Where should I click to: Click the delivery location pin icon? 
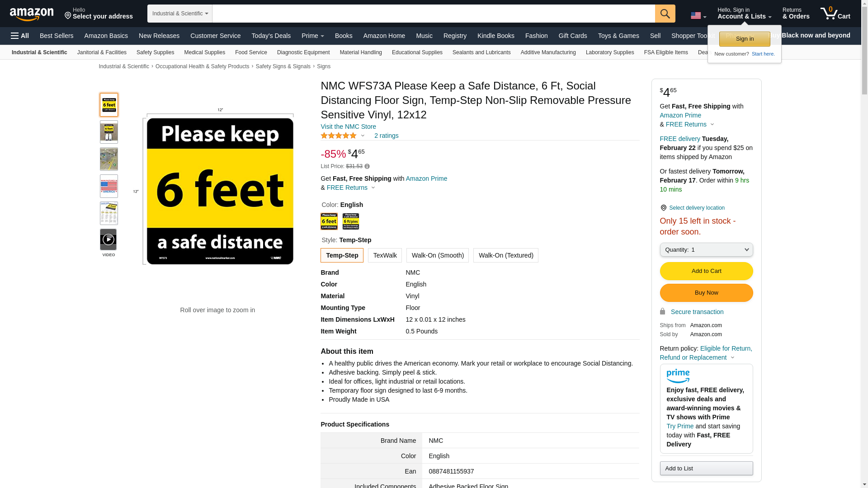coord(663,208)
